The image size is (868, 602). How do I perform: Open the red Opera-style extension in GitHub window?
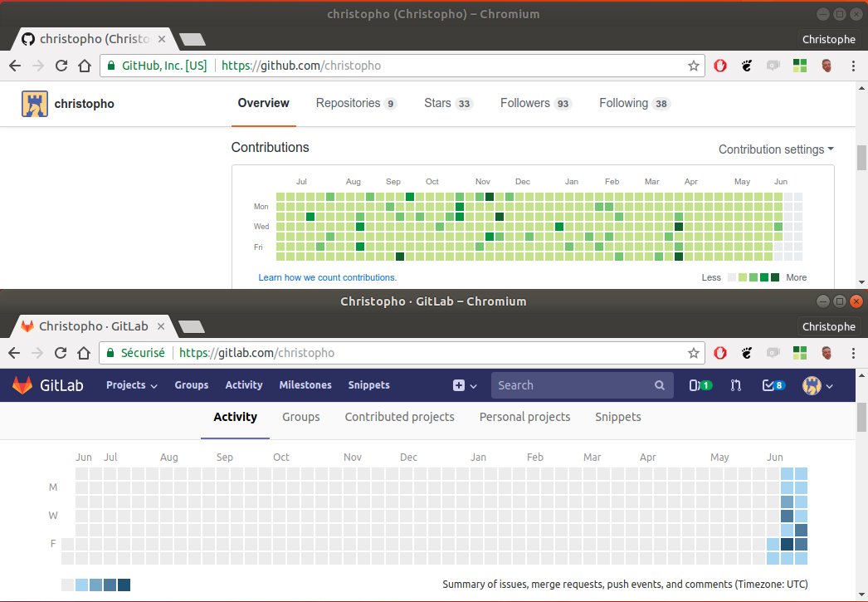[x=720, y=66]
